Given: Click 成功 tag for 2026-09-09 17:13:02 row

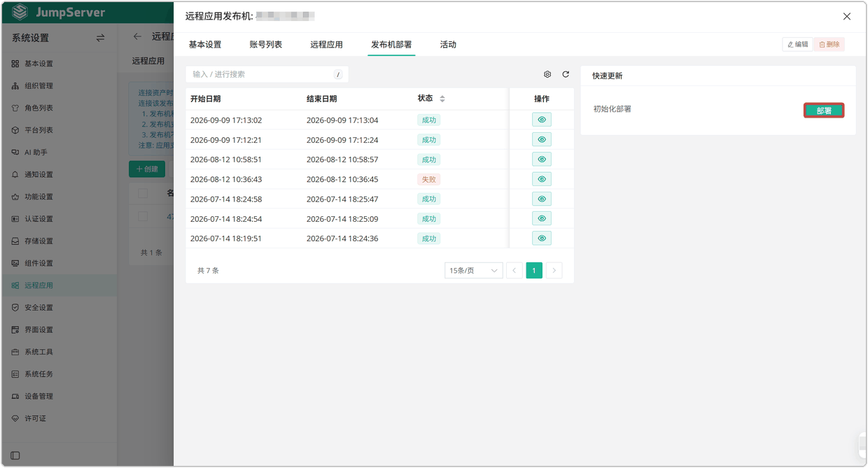Looking at the screenshot, I should point(428,120).
